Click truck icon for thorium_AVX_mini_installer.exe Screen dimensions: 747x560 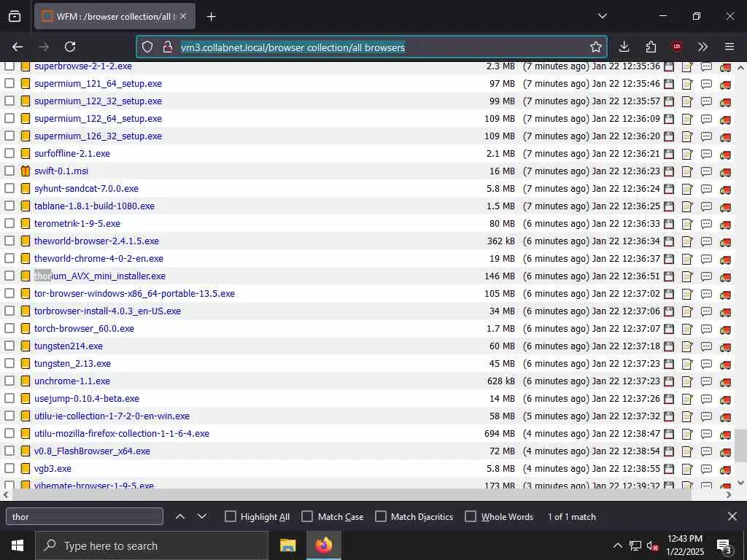point(725,276)
